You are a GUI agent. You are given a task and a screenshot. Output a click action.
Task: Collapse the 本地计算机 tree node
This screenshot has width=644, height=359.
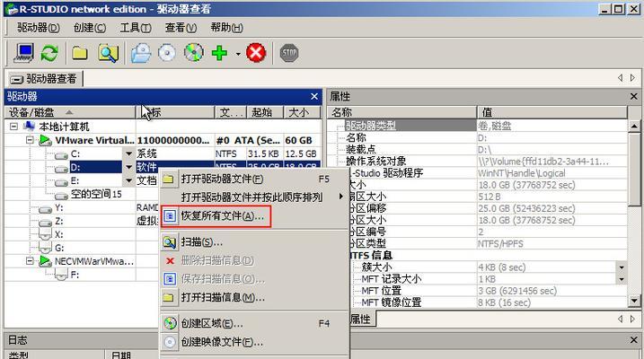13,127
